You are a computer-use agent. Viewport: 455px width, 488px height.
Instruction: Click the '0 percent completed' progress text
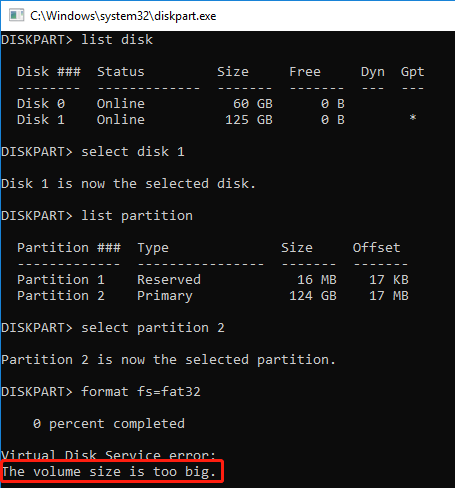pyautogui.click(x=109, y=424)
